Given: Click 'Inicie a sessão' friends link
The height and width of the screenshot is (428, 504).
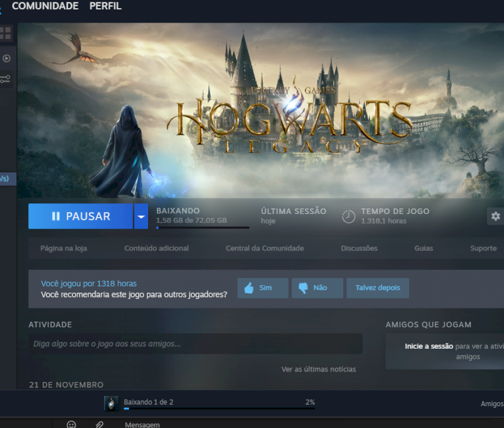Looking at the screenshot, I should [429, 346].
